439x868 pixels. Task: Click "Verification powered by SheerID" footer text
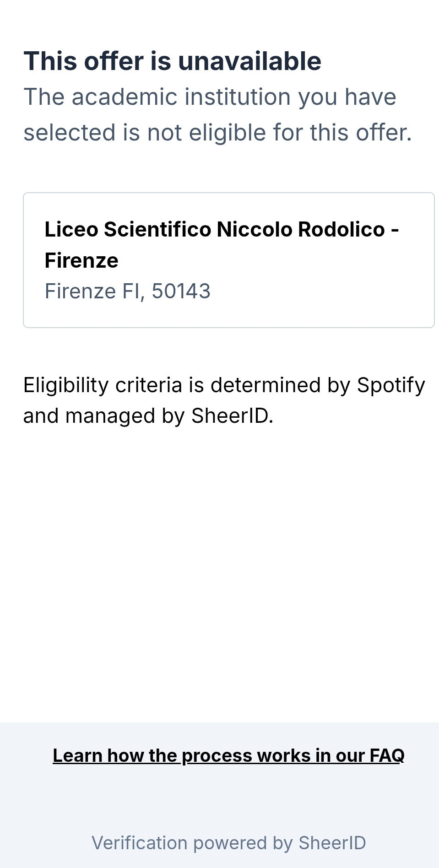tap(228, 843)
